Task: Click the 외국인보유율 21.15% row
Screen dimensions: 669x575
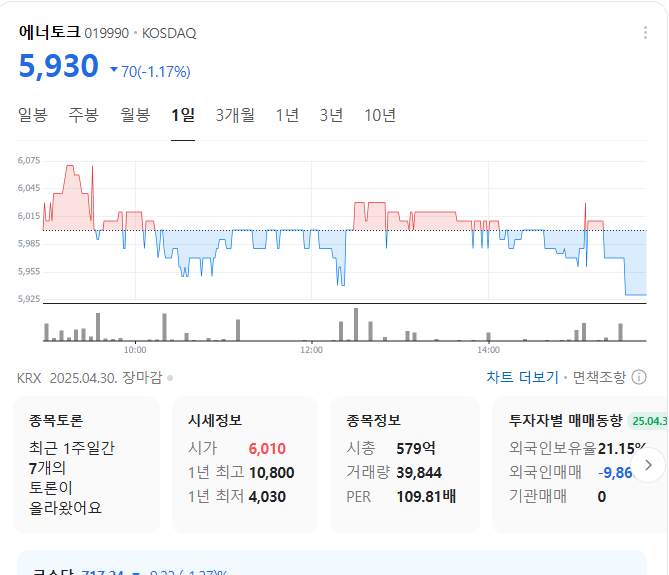Action: coord(577,449)
